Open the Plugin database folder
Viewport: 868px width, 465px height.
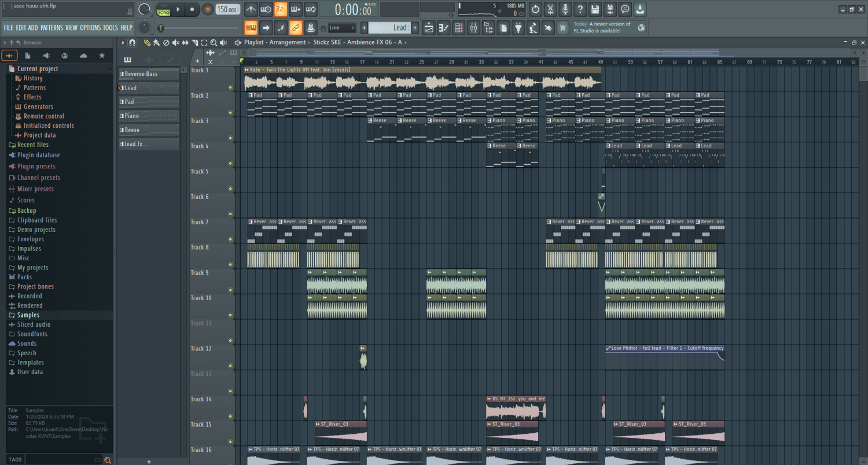[38, 155]
